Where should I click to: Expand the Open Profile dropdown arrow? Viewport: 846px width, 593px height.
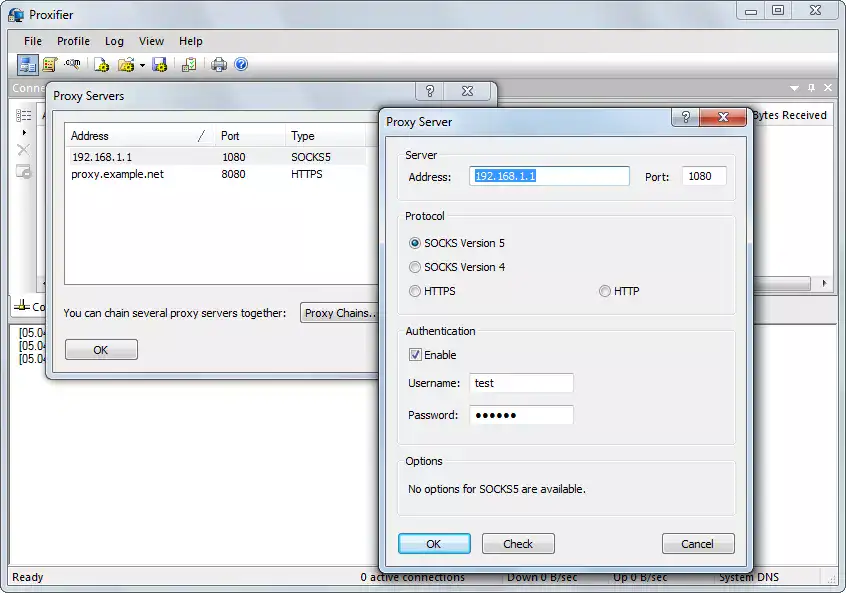[x=142, y=65]
